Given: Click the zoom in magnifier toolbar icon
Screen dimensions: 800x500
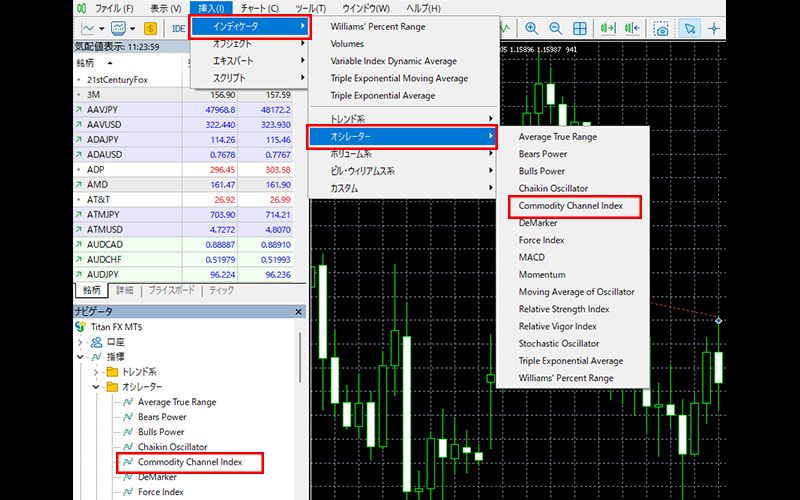Looking at the screenshot, I should pos(531,29).
